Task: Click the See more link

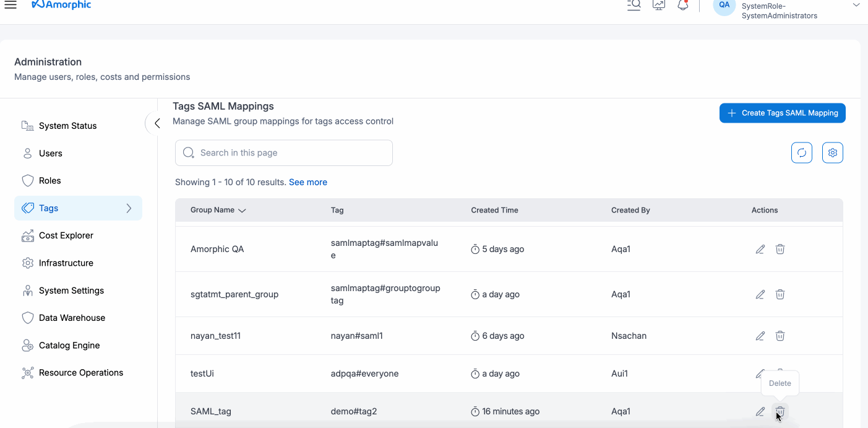Action: pos(307,181)
